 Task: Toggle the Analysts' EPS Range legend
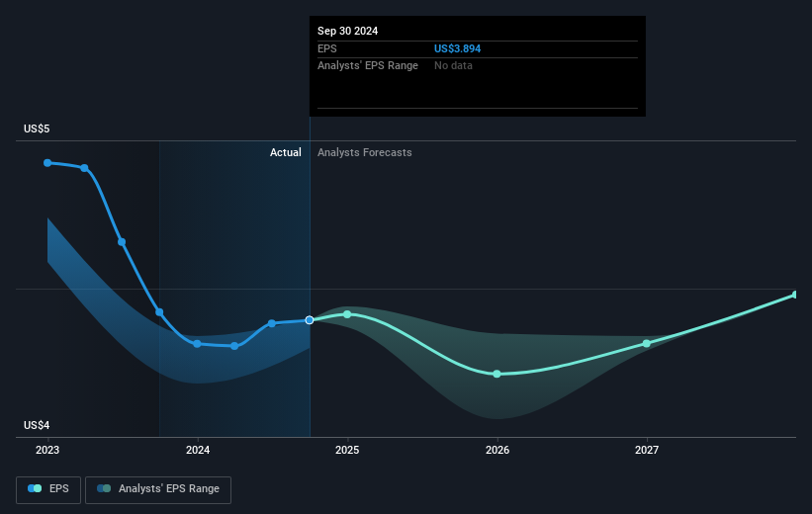pyautogui.click(x=158, y=489)
